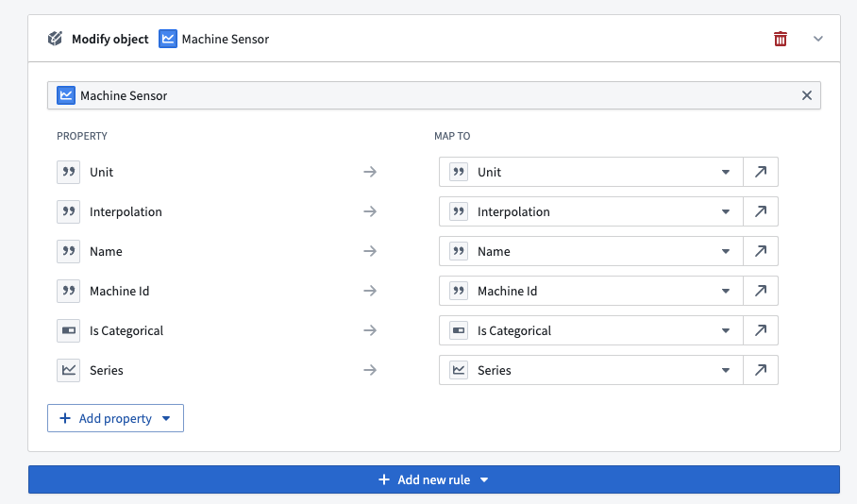Click the arrow icon beside Is Categorical mapping
The image size is (857, 504).
[x=761, y=330]
